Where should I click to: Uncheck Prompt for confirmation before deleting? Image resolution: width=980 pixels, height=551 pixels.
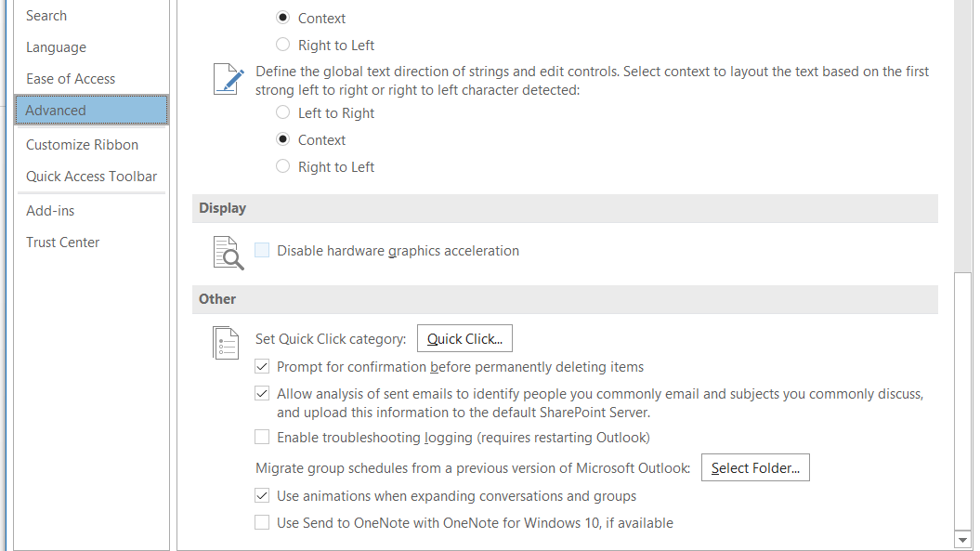(x=263, y=367)
